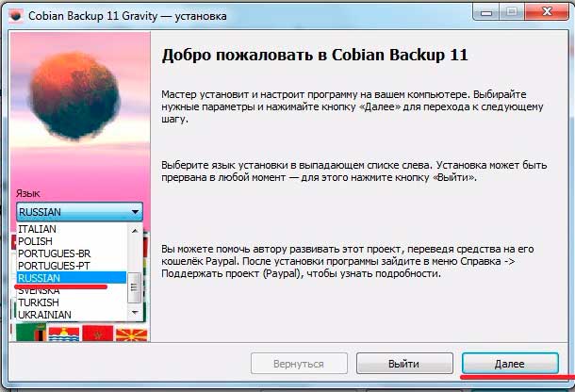Select ITALIAN from the language list

coord(72,229)
